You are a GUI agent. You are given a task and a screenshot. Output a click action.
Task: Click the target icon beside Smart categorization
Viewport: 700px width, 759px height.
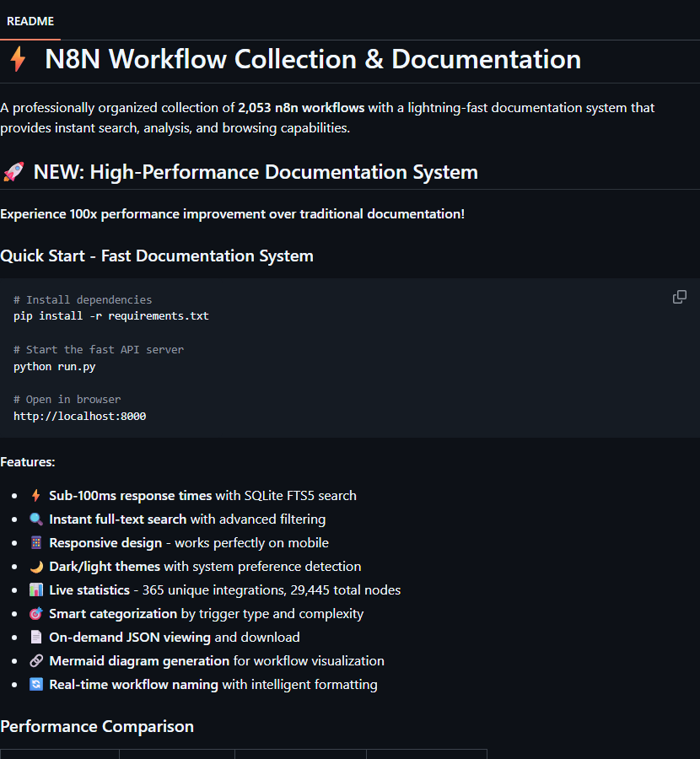pyautogui.click(x=35, y=613)
